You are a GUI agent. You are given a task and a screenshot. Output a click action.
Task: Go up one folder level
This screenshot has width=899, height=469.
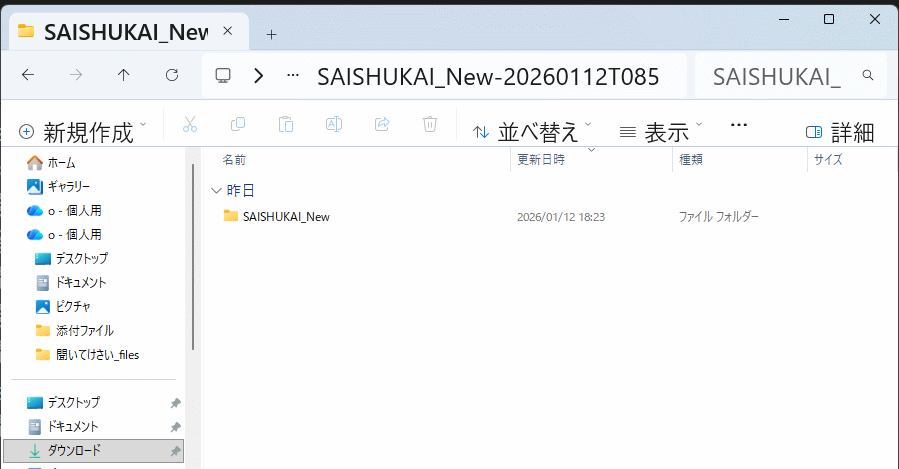(124, 75)
